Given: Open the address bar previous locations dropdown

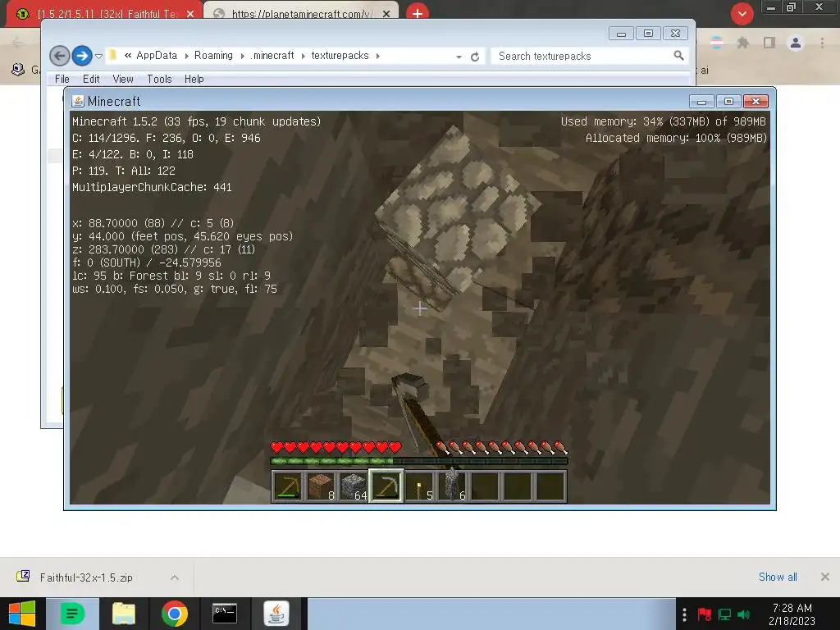Looking at the screenshot, I should (x=459, y=57).
